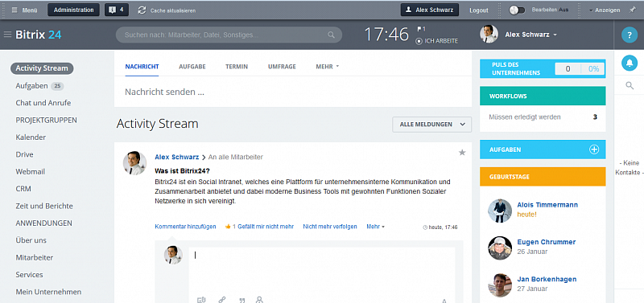
Task: Click the Alex Schwarz button in admin bar
Action: 430,10
